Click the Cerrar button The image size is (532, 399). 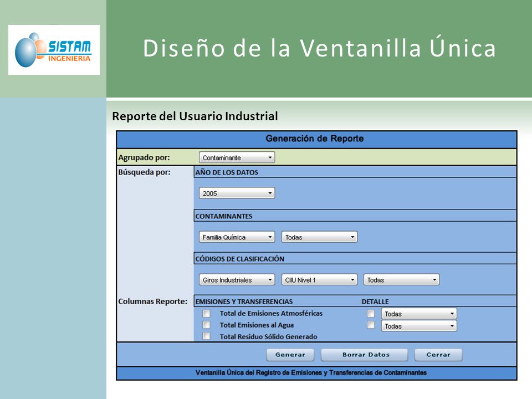point(438,355)
